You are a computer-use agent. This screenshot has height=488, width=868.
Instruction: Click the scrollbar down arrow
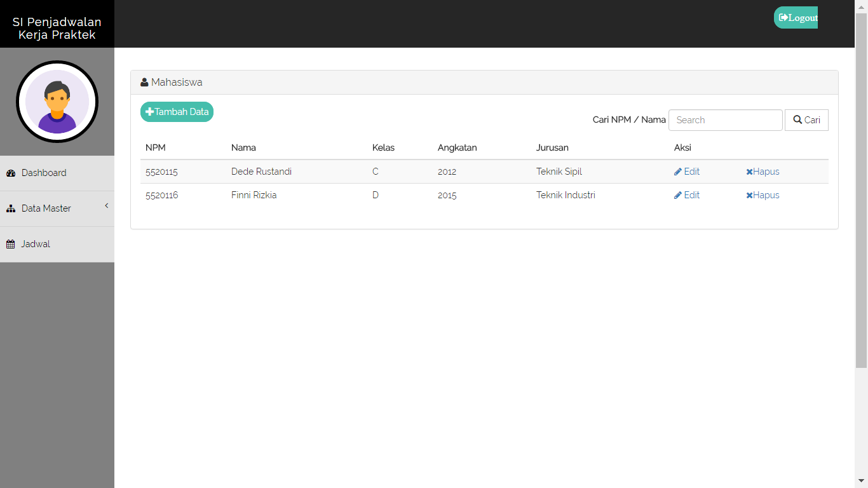tap(861, 481)
